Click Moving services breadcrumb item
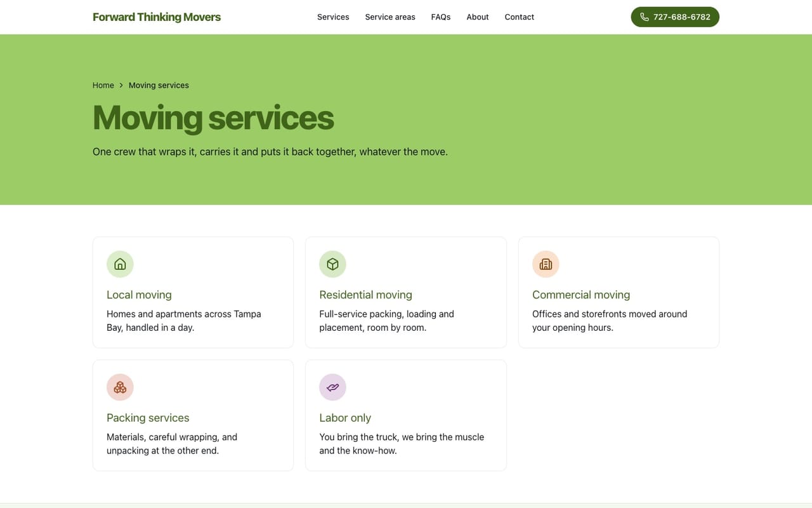Viewport: 812px width, 508px height. click(x=159, y=85)
